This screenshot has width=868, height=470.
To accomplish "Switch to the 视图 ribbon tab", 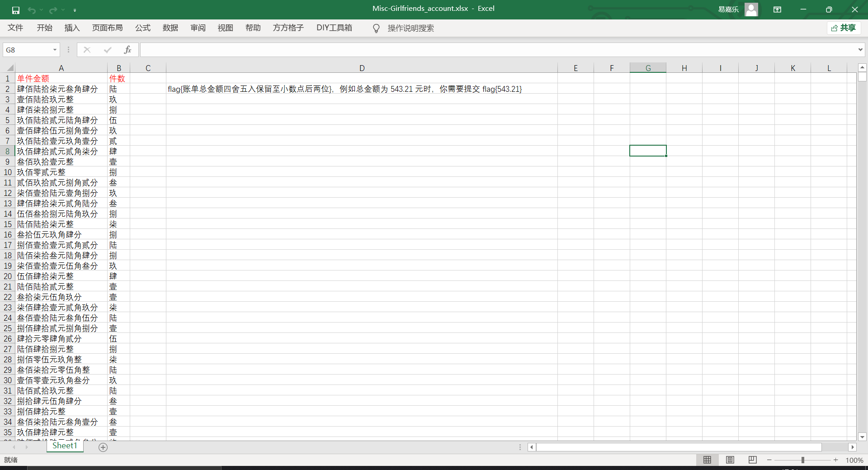I will tap(225, 28).
